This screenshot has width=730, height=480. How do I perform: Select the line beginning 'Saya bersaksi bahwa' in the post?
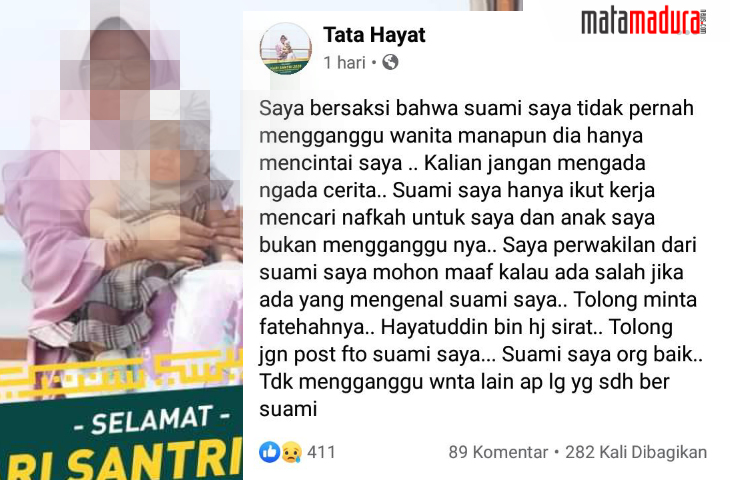click(x=476, y=108)
